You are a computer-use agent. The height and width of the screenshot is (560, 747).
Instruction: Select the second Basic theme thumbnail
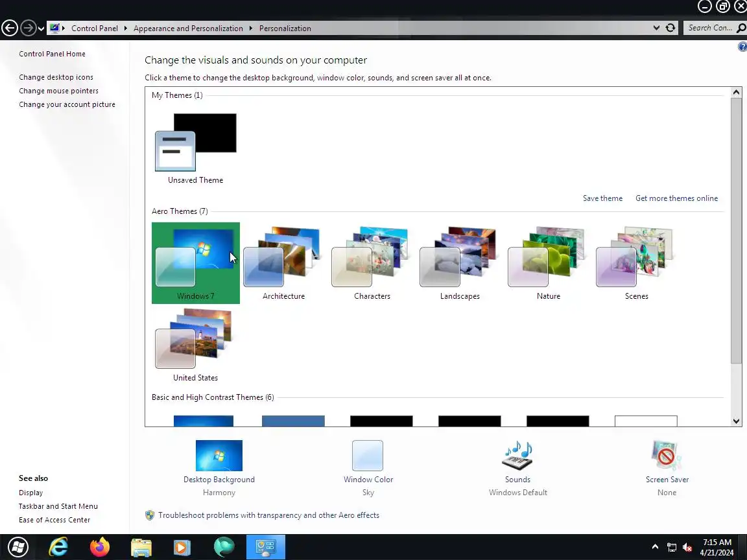293,421
